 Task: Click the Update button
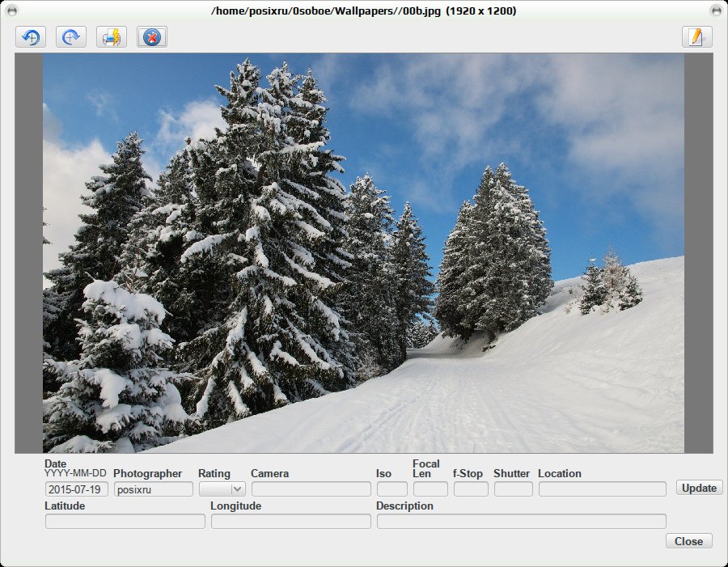[x=699, y=488]
